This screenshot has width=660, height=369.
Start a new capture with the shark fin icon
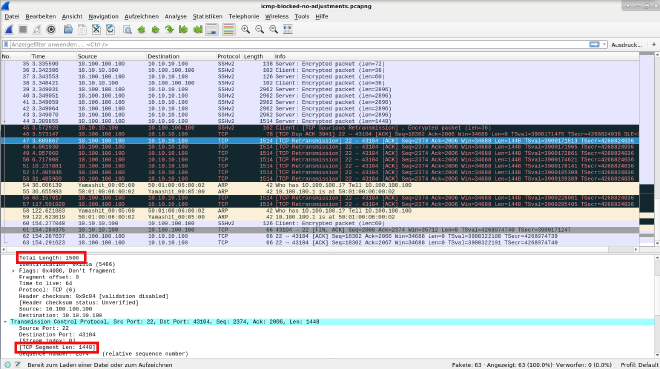tap(9, 29)
